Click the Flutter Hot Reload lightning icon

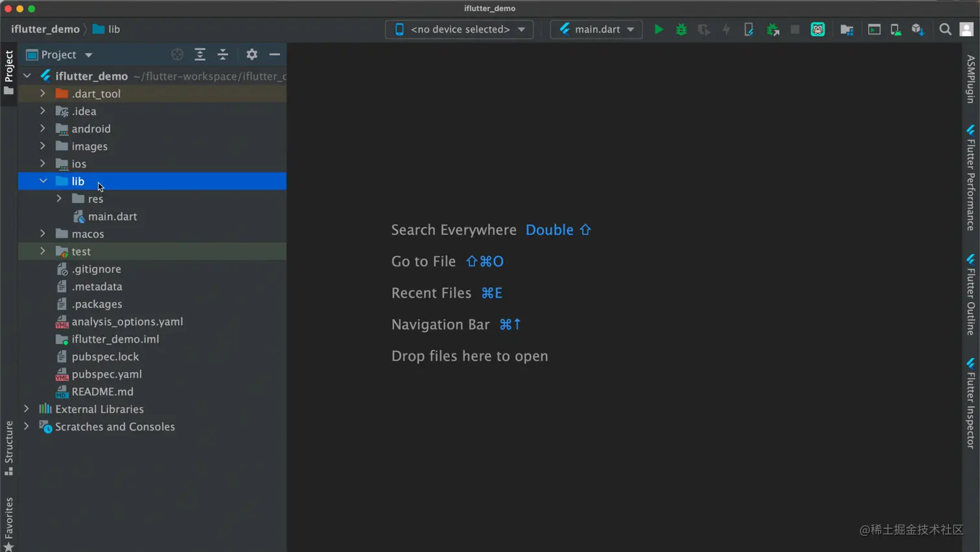click(727, 29)
